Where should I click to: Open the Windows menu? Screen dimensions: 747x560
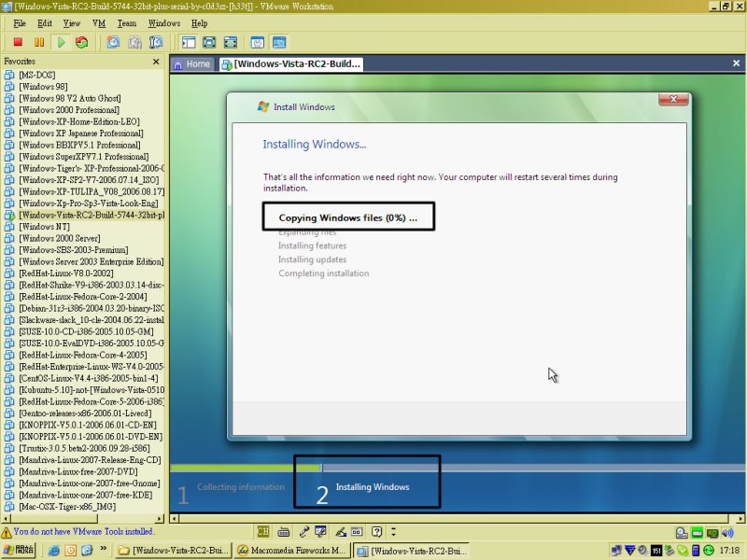pyautogui.click(x=164, y=23)
